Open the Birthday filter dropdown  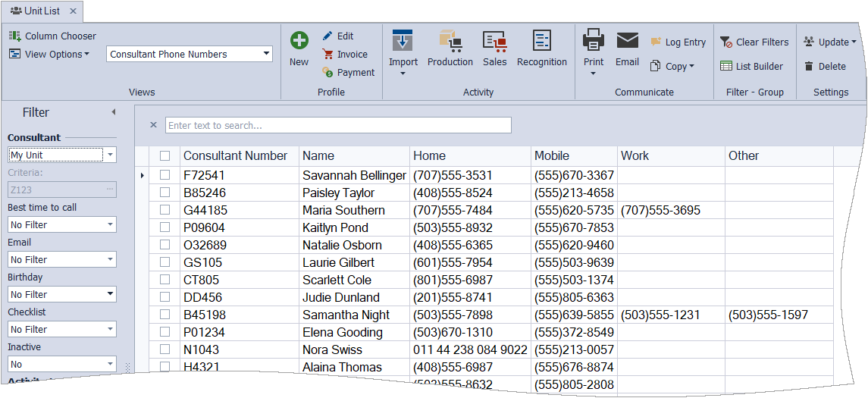pos(110,294)
